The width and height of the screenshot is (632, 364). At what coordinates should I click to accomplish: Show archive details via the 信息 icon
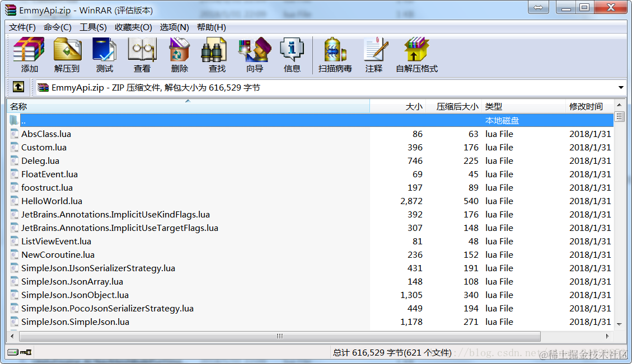(x=292, y=54)
